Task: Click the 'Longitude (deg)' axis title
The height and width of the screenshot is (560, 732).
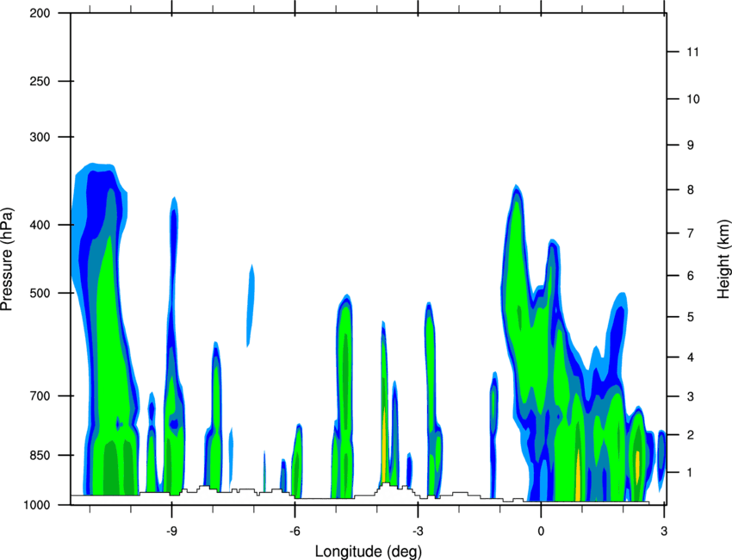Action: pos(369,551)
